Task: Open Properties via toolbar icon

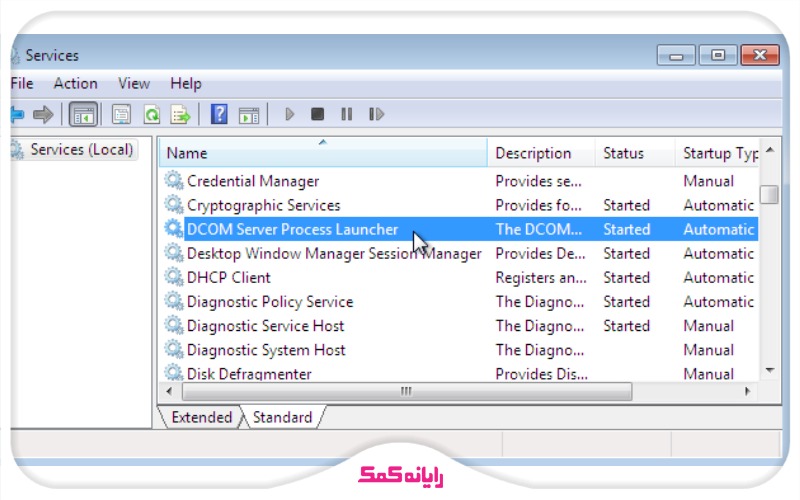Action: [121, 115]
